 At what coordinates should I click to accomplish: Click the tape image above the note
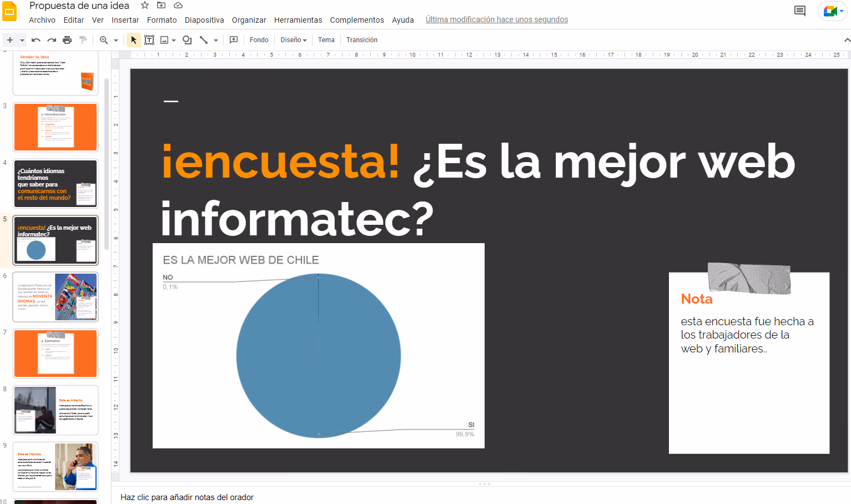[x=749, y=278]
